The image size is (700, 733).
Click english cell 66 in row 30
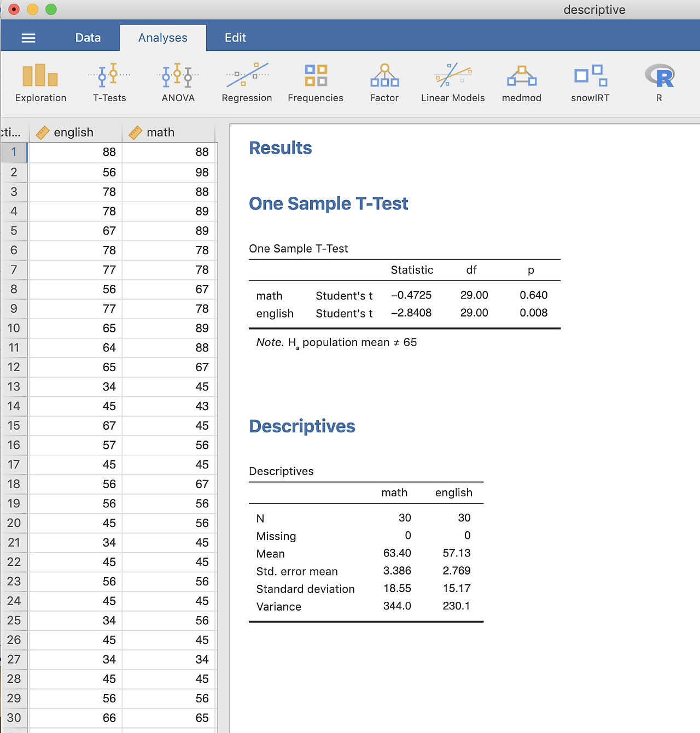tap(75, 718)
